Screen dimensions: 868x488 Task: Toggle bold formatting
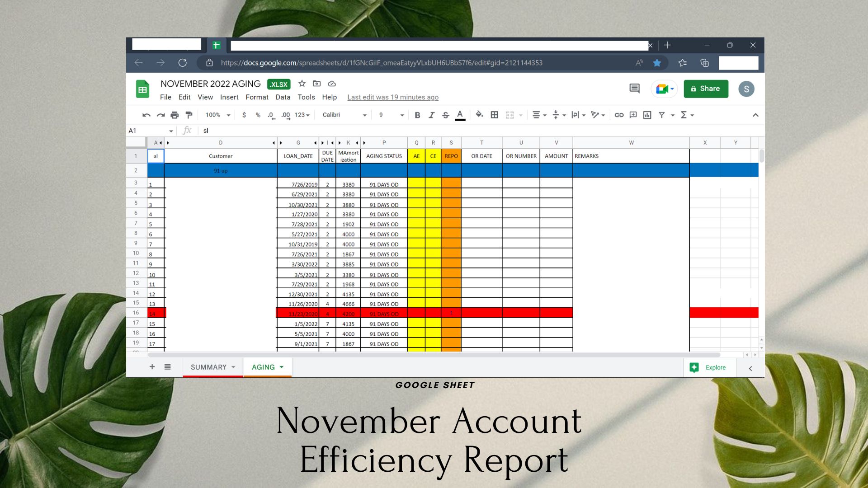click(x=417, y=115)
